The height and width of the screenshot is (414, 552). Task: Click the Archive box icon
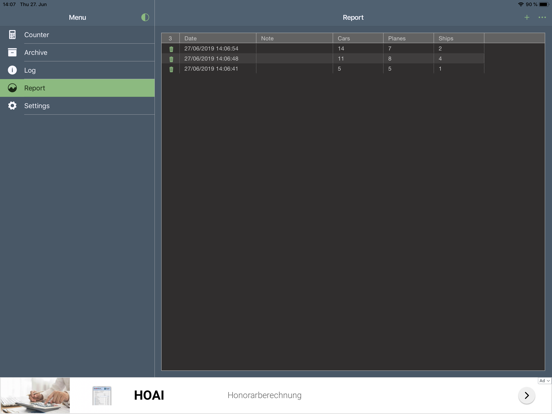pyautogui.click(x=12, y=52)
